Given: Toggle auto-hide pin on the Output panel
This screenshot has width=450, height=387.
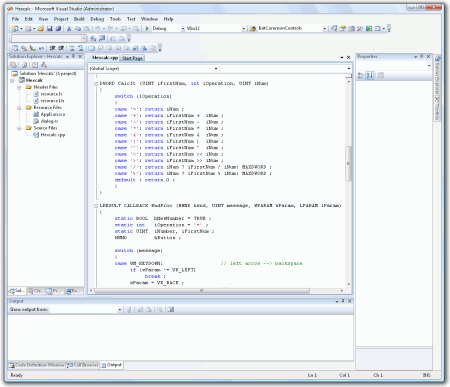Looking at the screenshot, I should pos(343,301).
